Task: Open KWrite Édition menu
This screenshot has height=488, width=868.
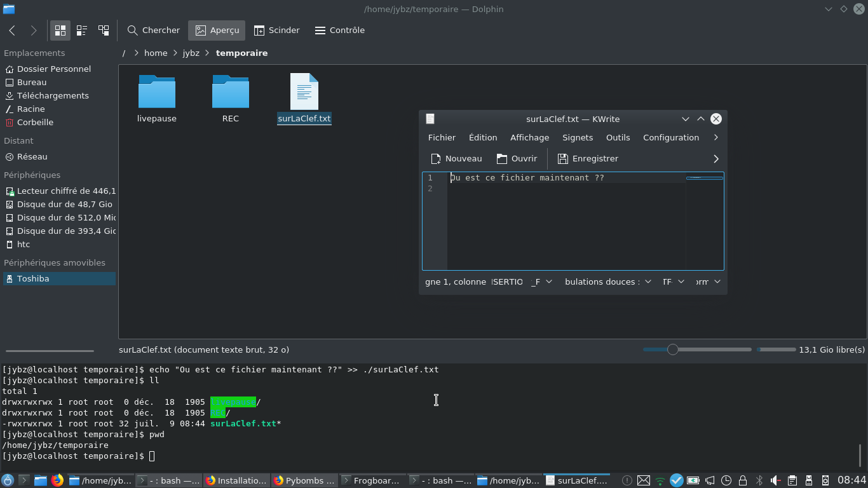Action: tap(483, 137)
